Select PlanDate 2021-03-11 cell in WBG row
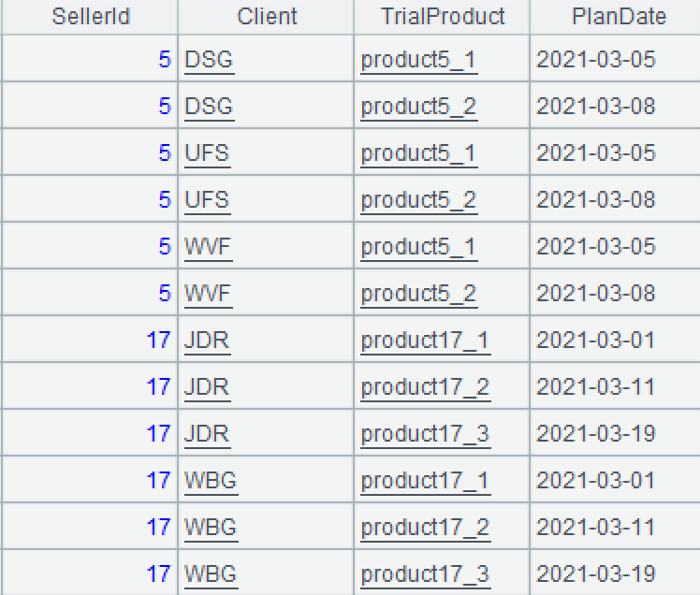The image size is (700, 595). click(595, 528)
